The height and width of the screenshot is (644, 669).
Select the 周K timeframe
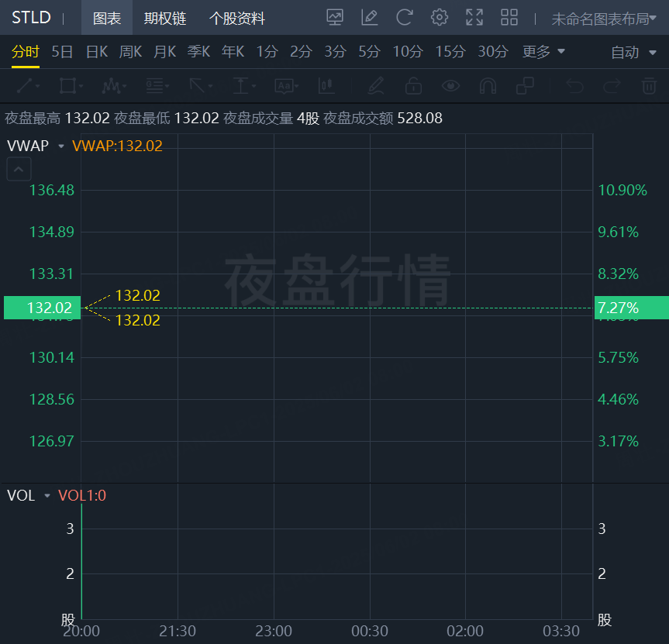point(130,52)
